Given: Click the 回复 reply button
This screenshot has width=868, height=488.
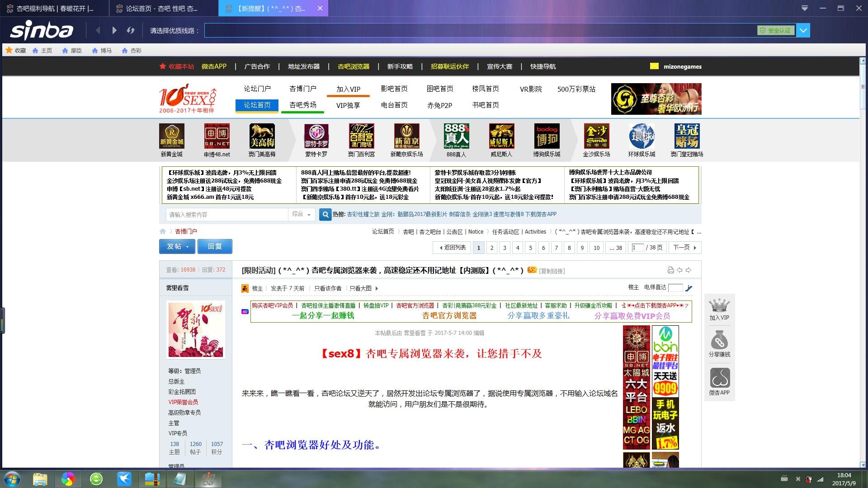Looking at the screenshot, I should tap(215, 247).
